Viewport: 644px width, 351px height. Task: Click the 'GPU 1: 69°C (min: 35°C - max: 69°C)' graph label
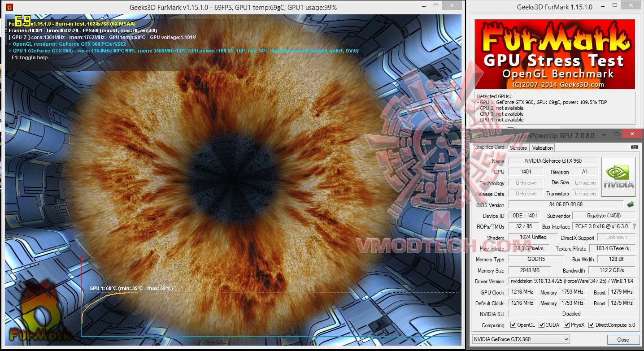click(131, 288)
